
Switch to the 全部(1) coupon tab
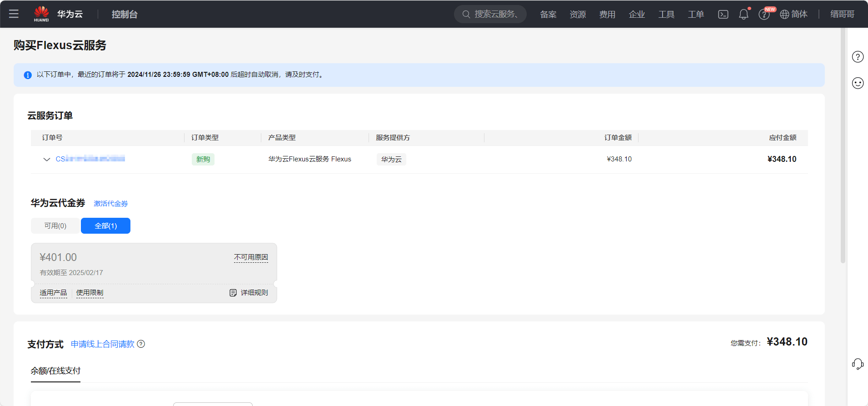tap(105, 226)
